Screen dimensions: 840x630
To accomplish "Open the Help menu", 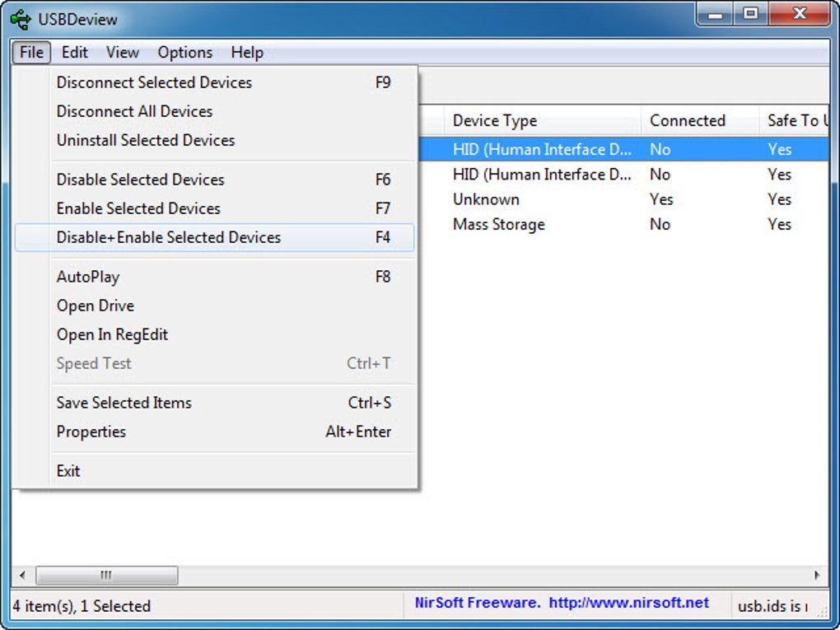I will pos(246,52).
